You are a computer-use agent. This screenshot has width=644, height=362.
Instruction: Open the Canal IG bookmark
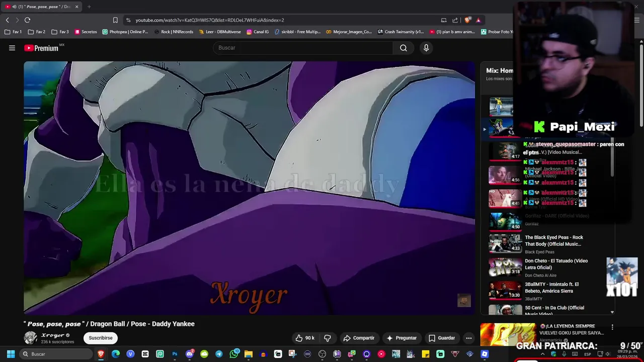(258, 32)
